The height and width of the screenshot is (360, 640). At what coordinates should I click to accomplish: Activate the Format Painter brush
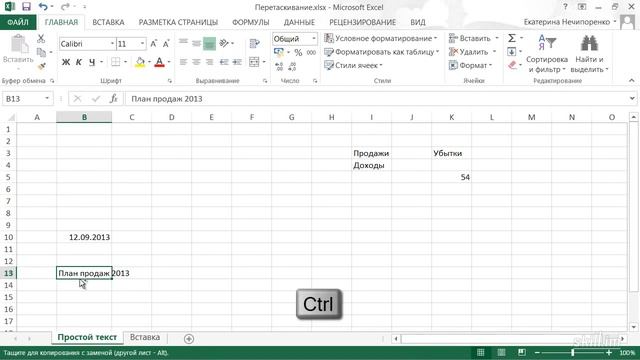[41, 66]
